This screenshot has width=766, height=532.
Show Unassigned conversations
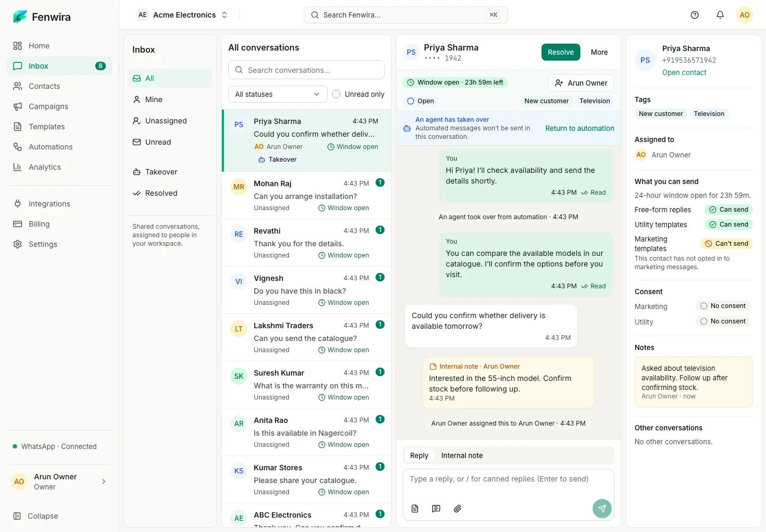coord(170,121)
